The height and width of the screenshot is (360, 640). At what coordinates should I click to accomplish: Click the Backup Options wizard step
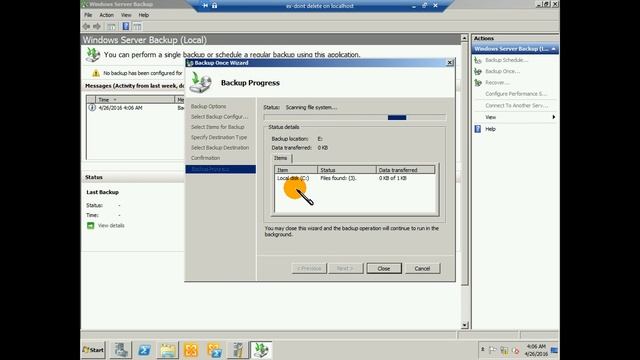[209, 106]
